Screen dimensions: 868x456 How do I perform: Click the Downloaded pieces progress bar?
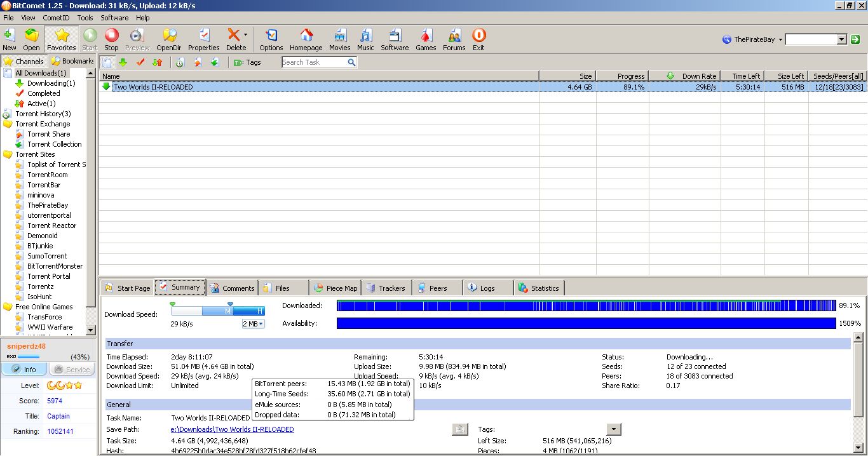pyautogui.click(x=586, y=305)
